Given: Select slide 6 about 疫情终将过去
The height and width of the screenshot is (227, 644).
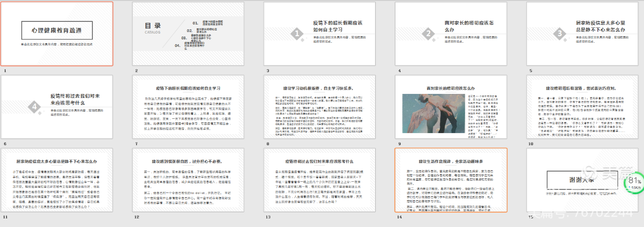Looking at the screenshot, I should pyautogui.click(x=57, y=107).
